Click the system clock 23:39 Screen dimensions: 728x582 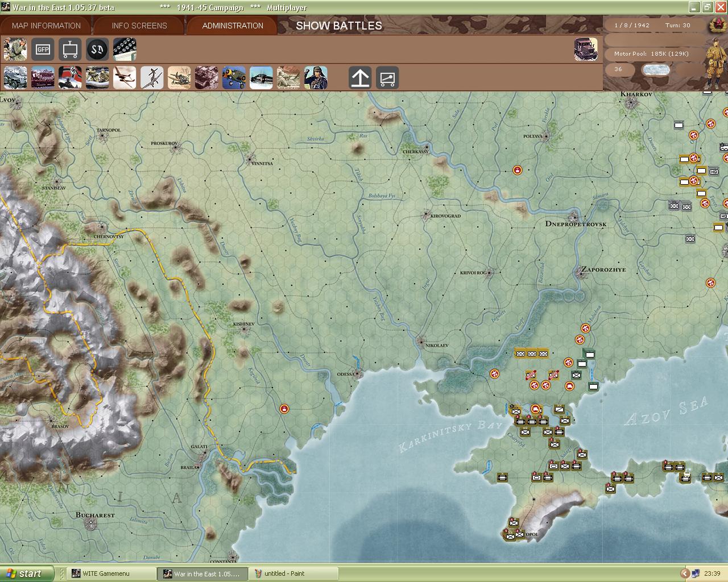tap(712, 573)
